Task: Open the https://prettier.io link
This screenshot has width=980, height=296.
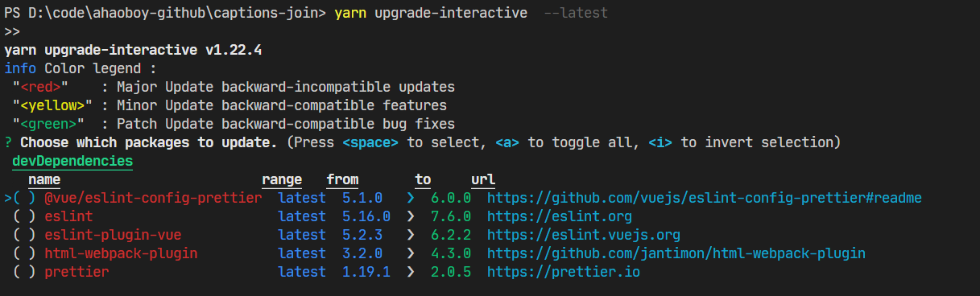Action: click(563, 272)
